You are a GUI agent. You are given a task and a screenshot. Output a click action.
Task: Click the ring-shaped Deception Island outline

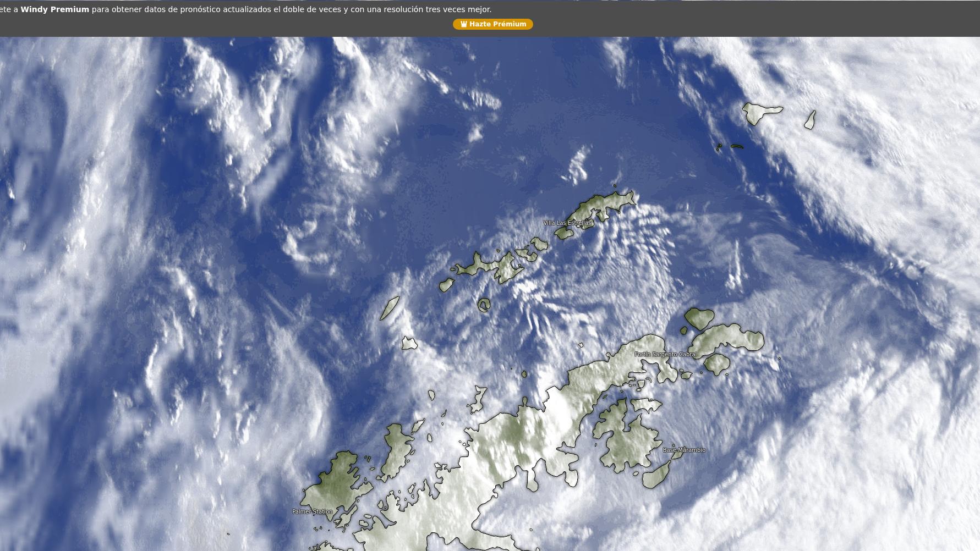coord(484,305)
